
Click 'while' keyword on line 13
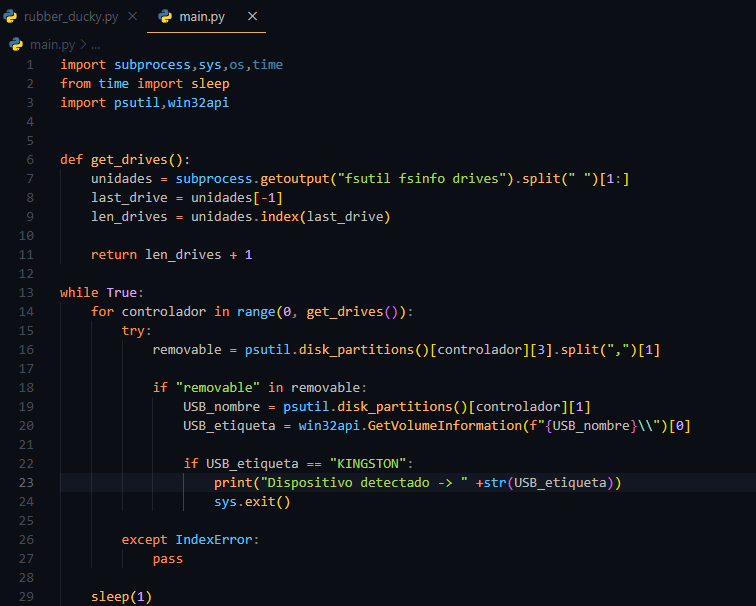tap(80, 293)
